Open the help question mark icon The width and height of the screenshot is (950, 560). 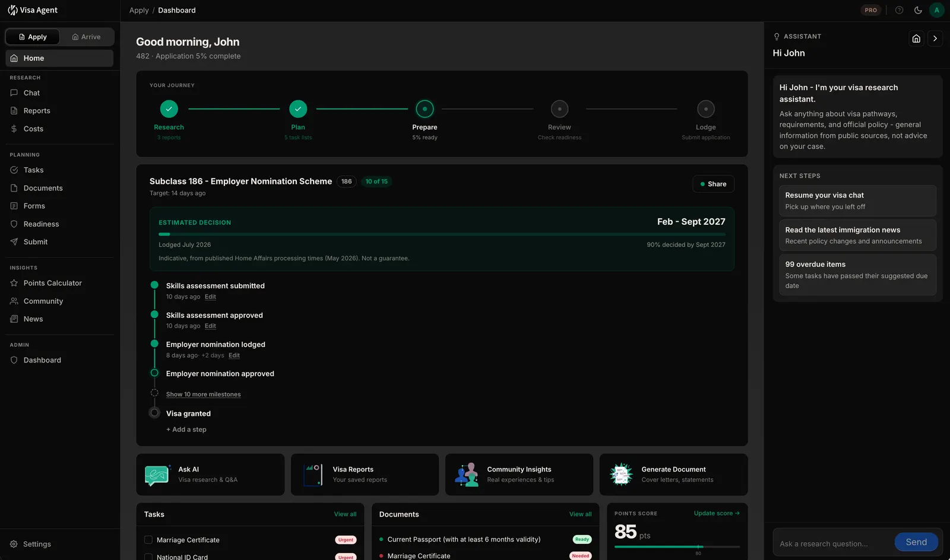(x=899, y=10)
